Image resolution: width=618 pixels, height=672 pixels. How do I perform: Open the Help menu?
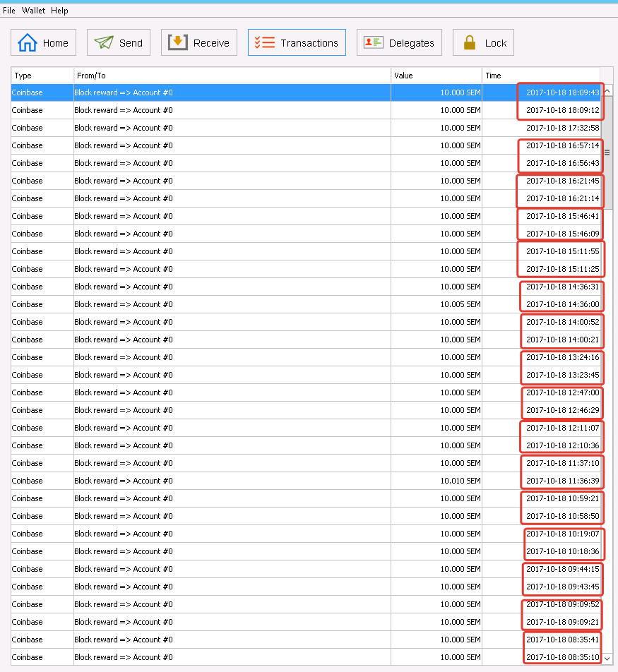59,11
